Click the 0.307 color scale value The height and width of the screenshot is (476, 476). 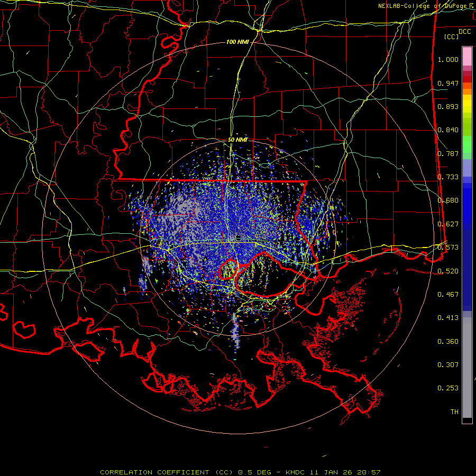pos(448,364)
